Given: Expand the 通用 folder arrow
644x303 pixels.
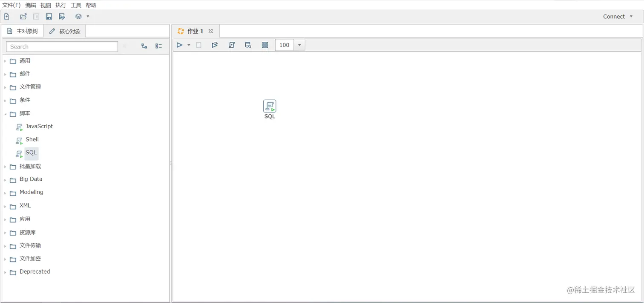Looking at the screenshot, I should tap(5, 61).
